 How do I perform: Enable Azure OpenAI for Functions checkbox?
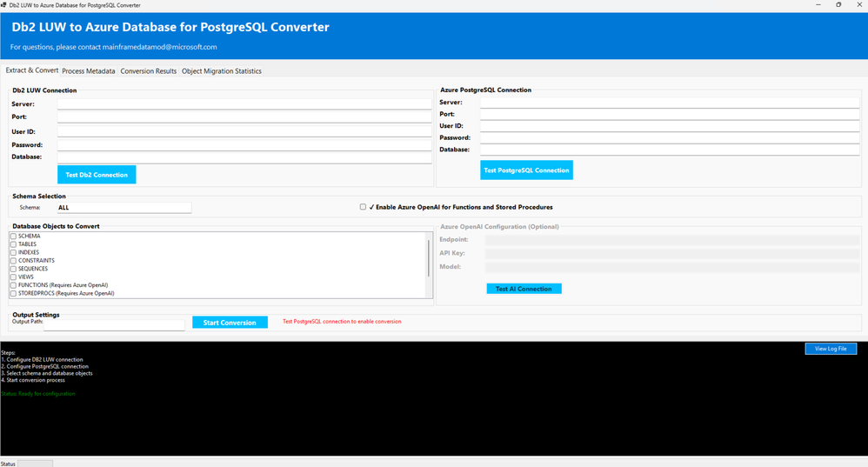tap(364, 207)
